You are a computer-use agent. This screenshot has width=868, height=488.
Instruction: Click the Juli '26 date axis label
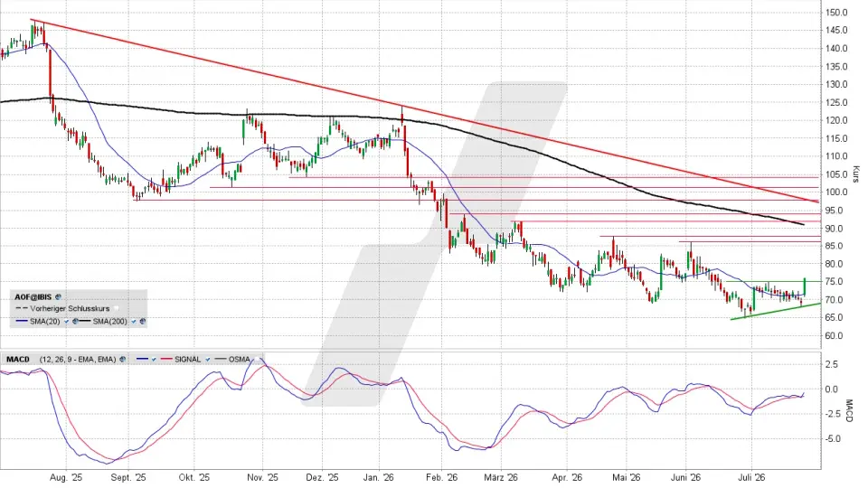751,477
